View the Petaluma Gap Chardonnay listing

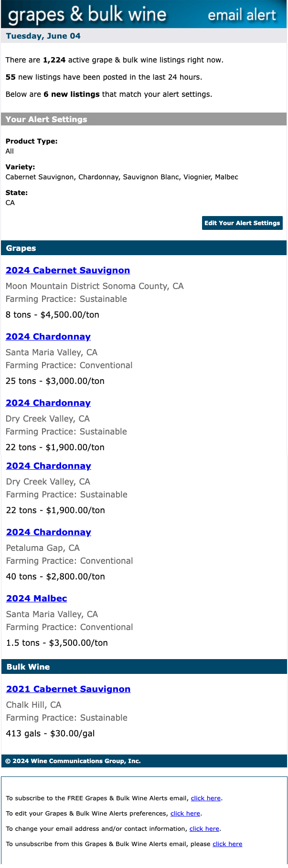(48, 532)
